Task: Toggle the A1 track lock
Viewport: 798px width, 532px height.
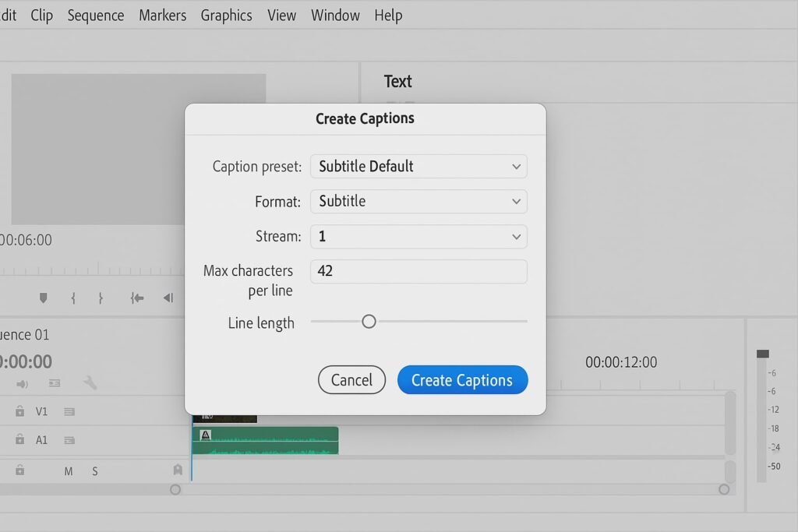Action: (x=19, y=439)
